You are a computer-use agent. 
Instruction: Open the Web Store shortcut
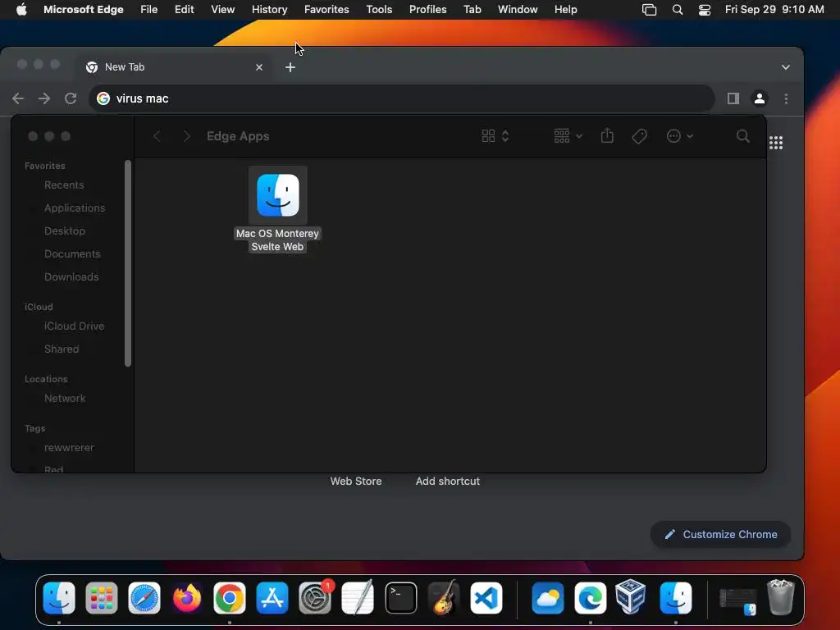coord(356,481)
